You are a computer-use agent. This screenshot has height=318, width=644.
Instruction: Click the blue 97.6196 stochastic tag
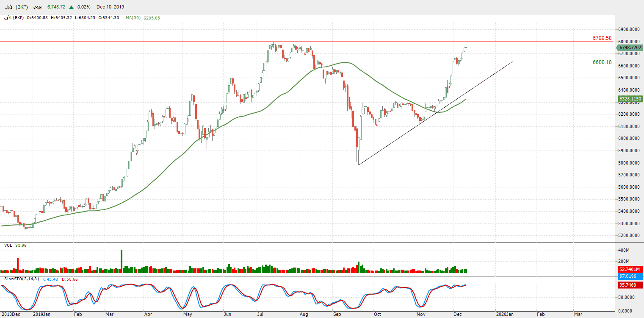click(x=630, y=276)
